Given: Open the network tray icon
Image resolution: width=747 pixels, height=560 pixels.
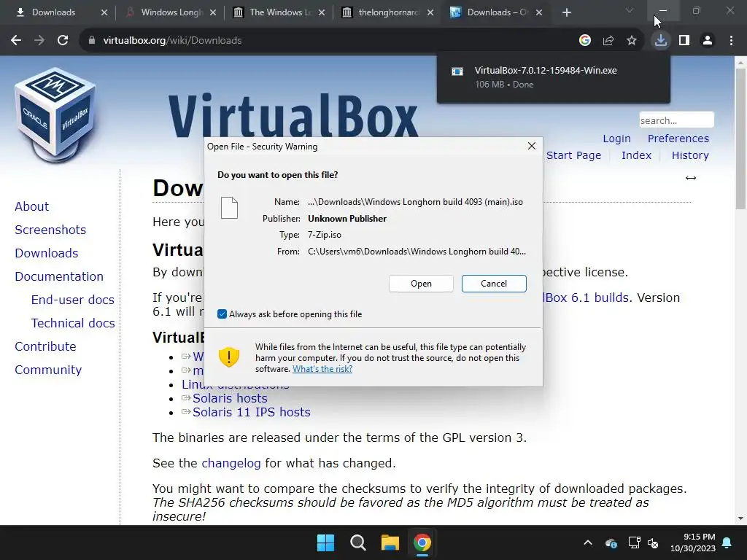Looking at the screenshot, I should [634, 542].
